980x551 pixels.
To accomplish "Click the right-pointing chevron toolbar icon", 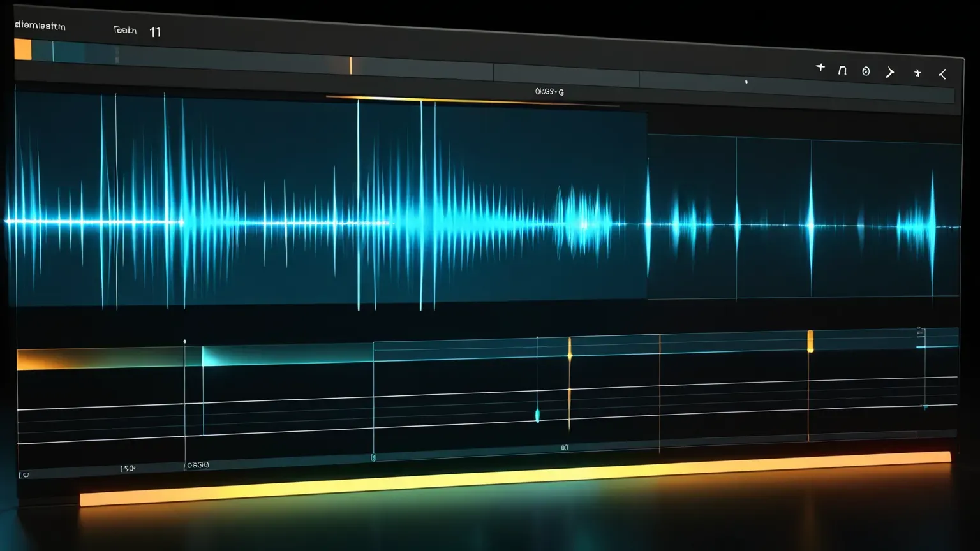I will tap(890, 72).
